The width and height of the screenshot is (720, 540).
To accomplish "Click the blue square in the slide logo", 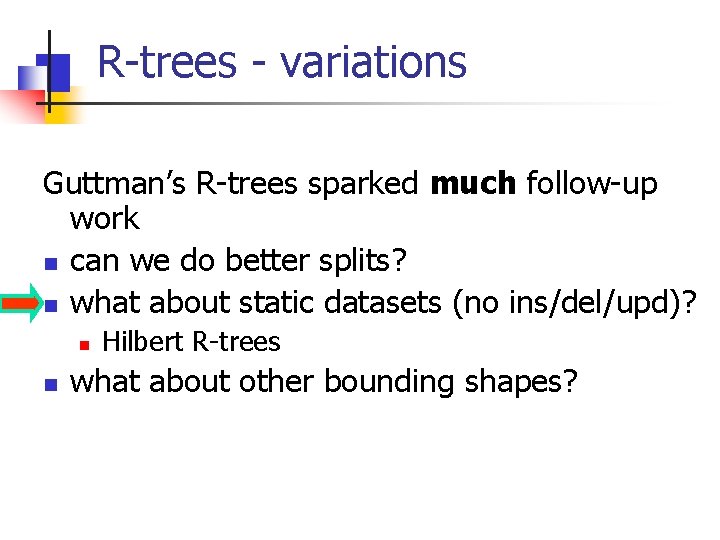I will click(x=54, y=72).
